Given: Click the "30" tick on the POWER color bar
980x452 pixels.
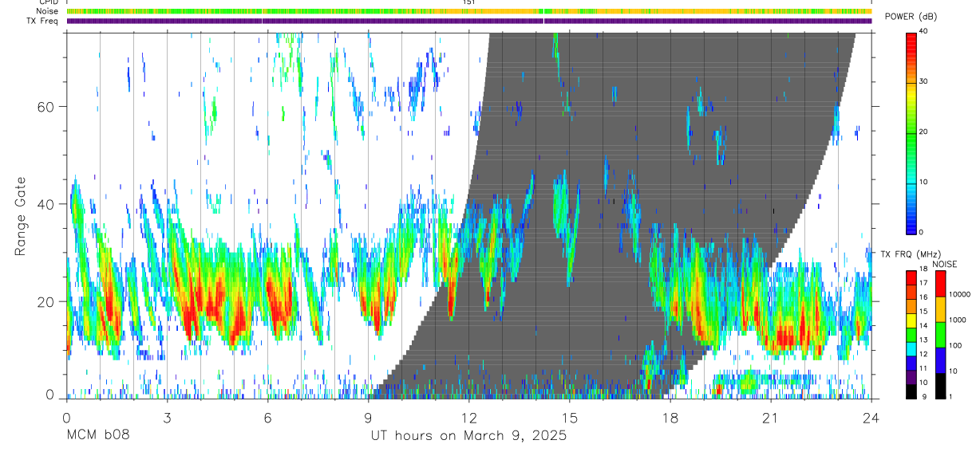Looking at the screenshot, I should click(924, 81).
